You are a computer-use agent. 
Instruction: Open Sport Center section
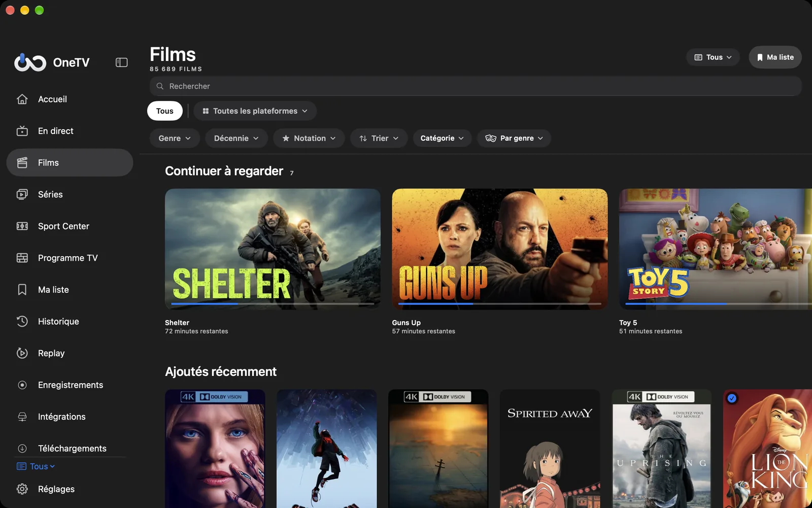click(x=63, y=226)
